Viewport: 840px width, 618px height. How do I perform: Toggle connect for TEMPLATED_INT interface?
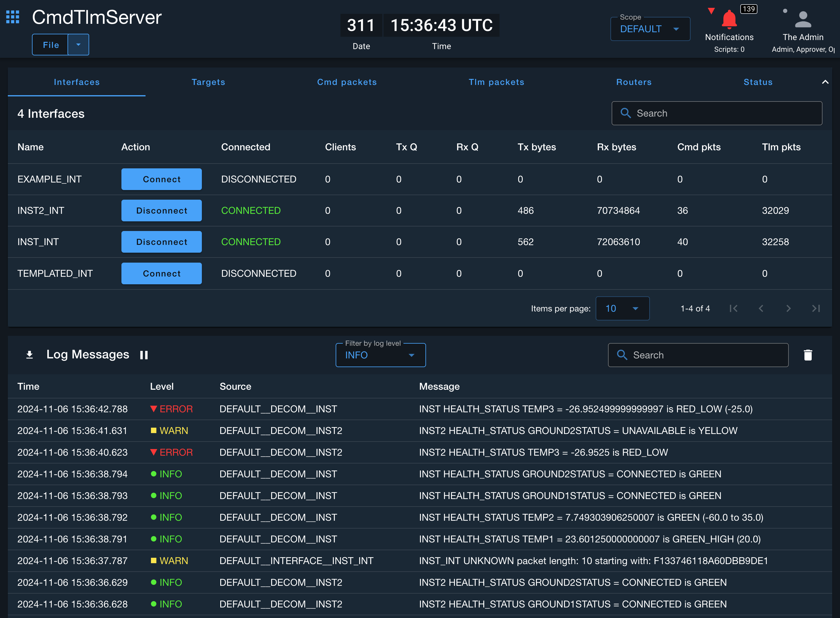click(x=162, y=273)
